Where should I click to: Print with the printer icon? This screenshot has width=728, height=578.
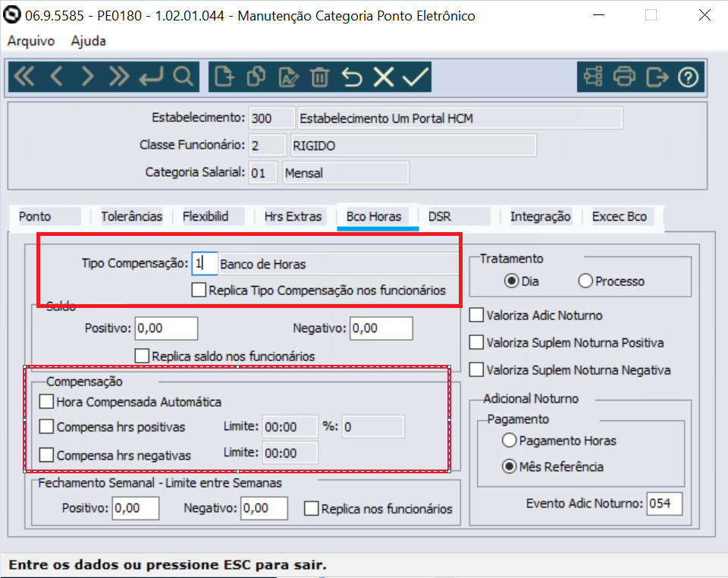tap(624, 77)
